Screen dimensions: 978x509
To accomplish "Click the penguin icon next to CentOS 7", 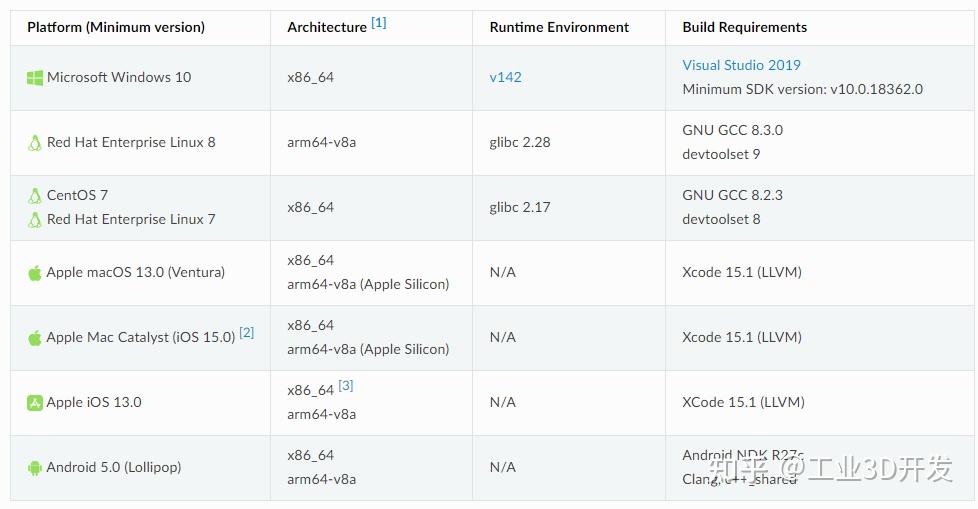I will pos(35,196).
